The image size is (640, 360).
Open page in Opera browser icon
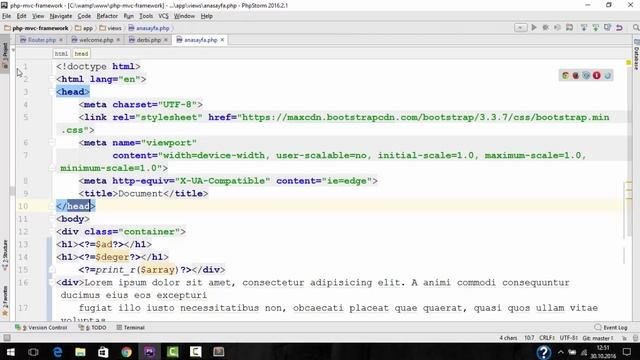point(596,76)
